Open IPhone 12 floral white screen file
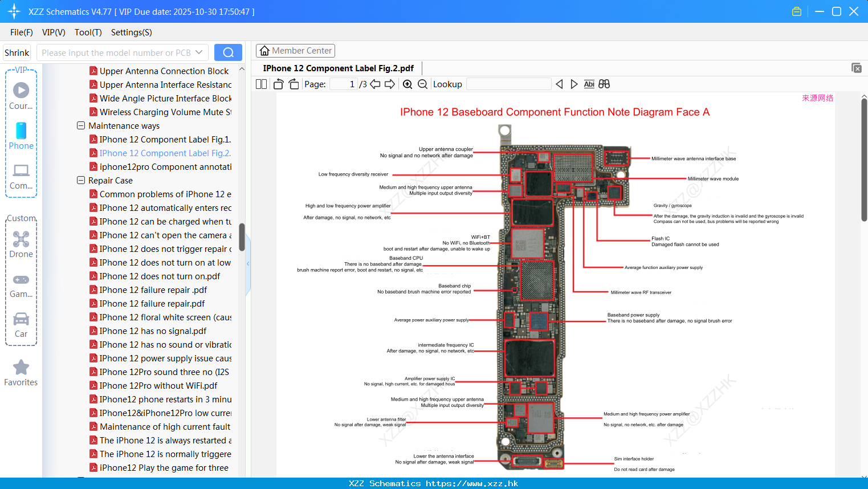The width and height of the screenshot is (868, 489). click(160, 317)
